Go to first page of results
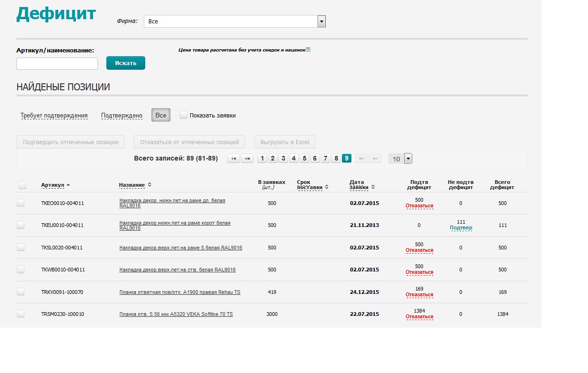The height and width of the screenshot is (373, 588). pos(233,159)
